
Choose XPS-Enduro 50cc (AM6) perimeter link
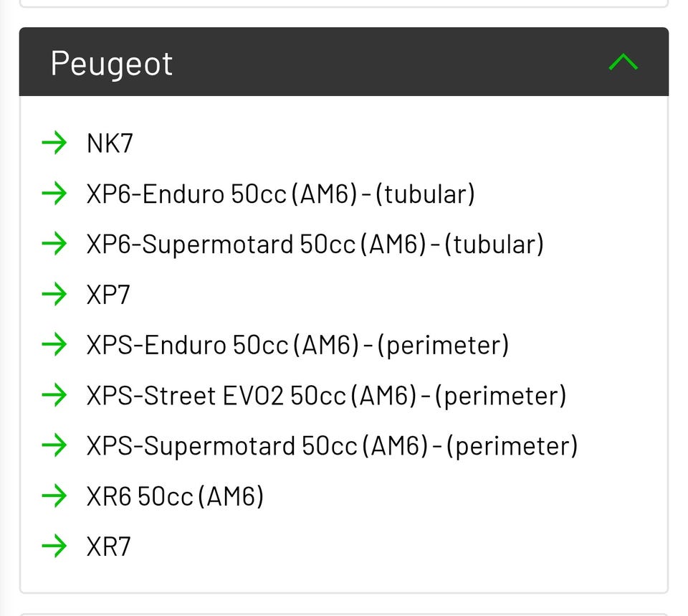click(x=297, y=346)
